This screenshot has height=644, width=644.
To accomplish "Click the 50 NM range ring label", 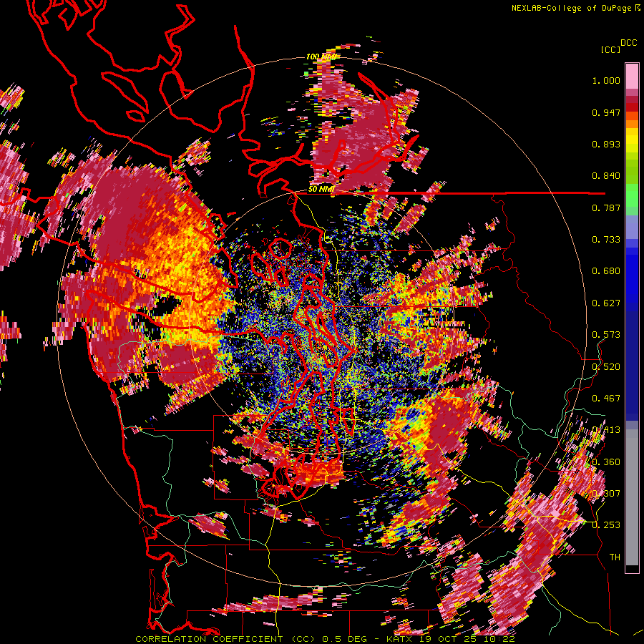I will [321, 189].
